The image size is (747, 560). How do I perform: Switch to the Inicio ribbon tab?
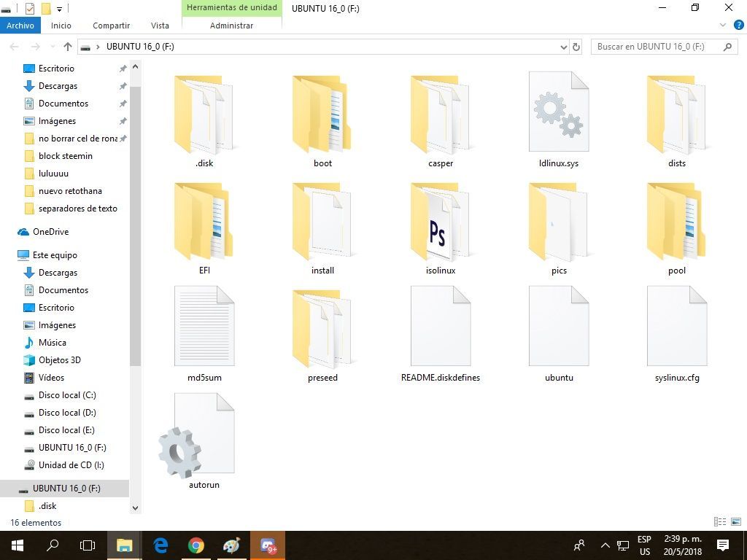(61, 26)
